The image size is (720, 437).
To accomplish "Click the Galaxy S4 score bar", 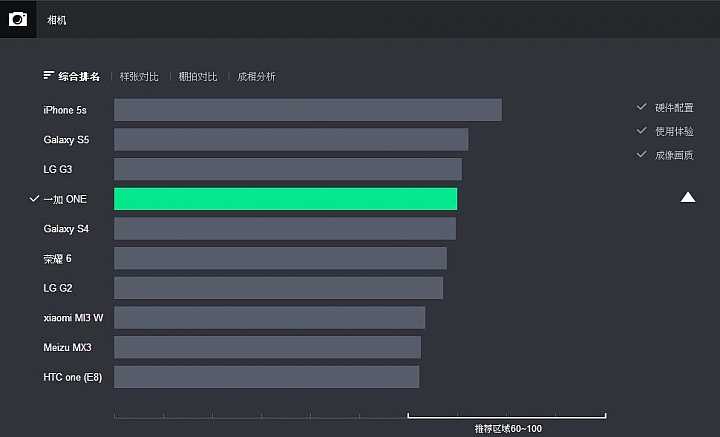I will coord(285,229).
